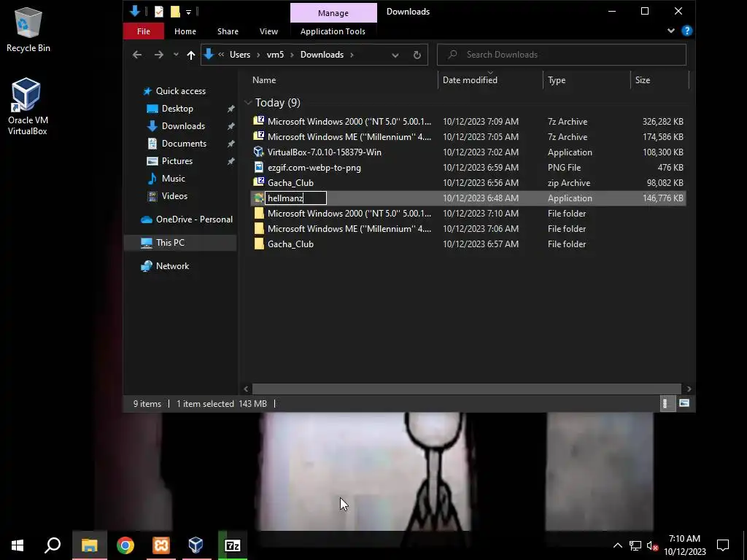Click the Search Downloads box
The image size is (747, 560).
coord(562,55)
